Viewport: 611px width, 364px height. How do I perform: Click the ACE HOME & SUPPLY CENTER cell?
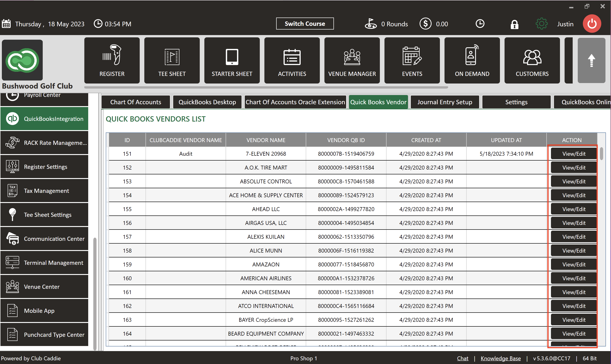(266, 195)
